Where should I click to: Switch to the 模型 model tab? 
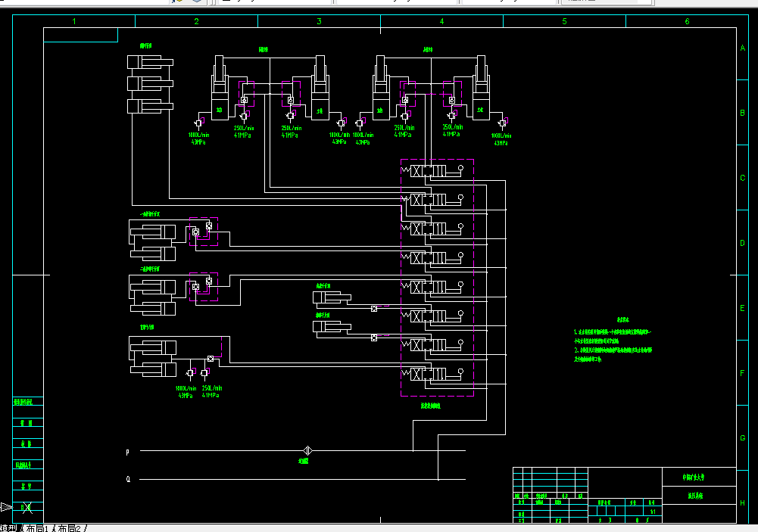(x=8, y=528)
